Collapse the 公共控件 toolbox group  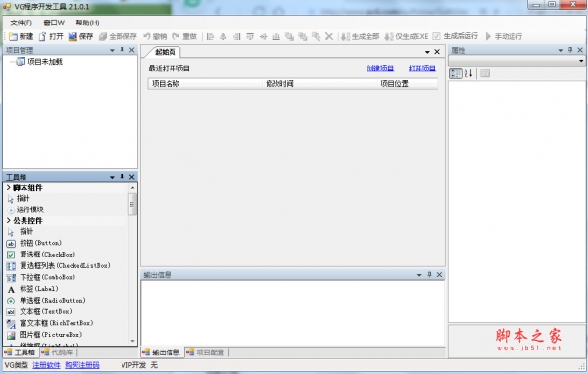coord(8,220)
